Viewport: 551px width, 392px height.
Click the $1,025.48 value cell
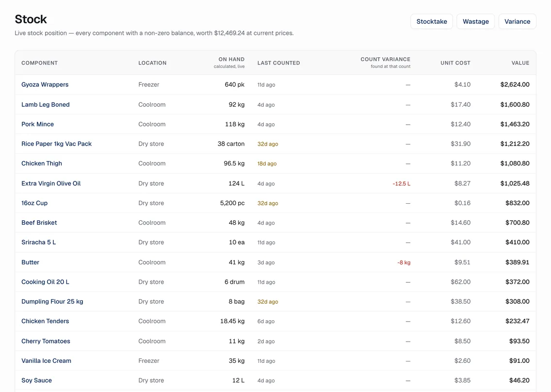(515, 183)
